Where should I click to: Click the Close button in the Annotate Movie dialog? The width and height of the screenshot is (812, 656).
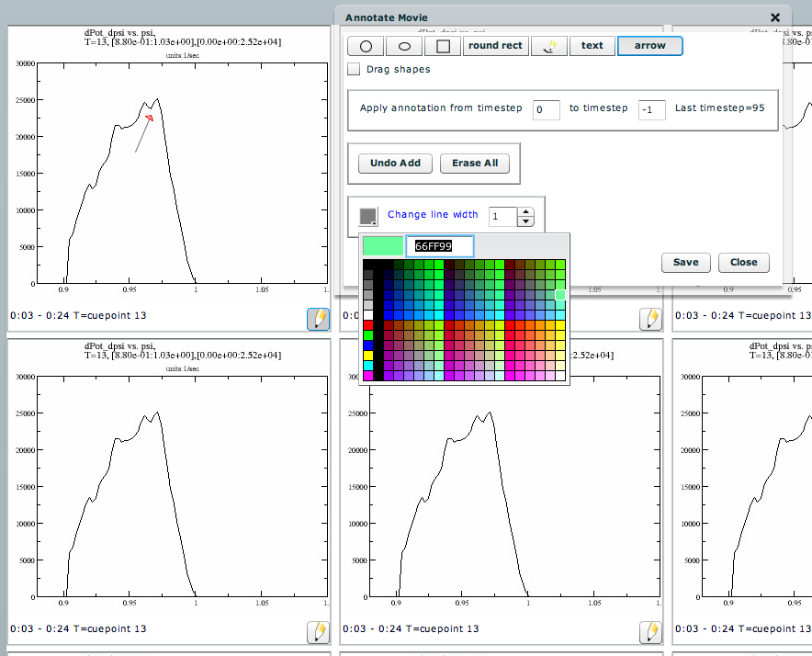point(744,262)
